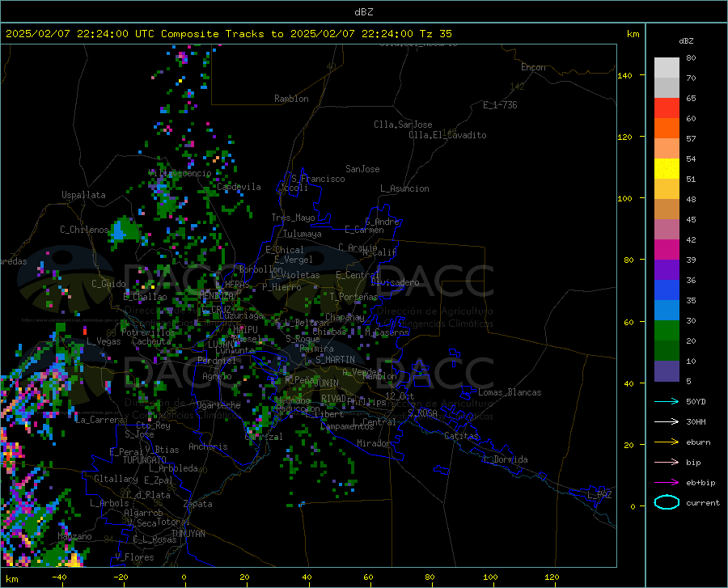Click the TUNUYAN map label

point(188,533)
